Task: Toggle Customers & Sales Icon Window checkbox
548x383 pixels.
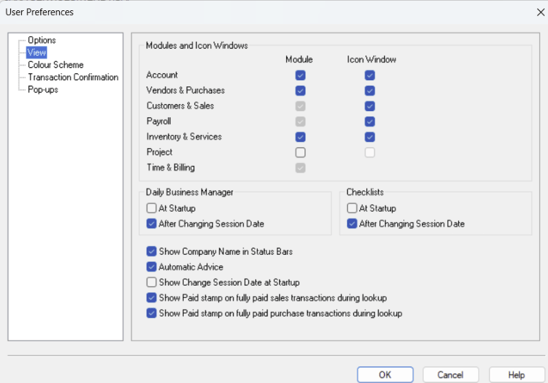Action: (370, 106)
